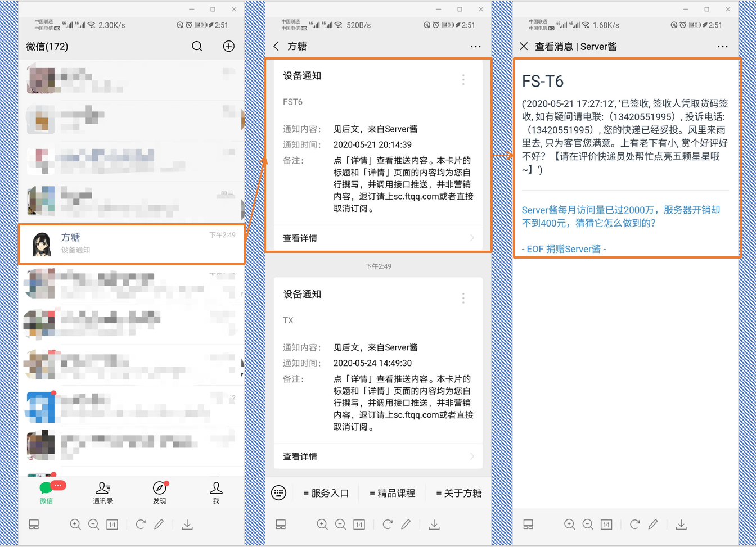Click the 微信(172) title

coord(47,47)
